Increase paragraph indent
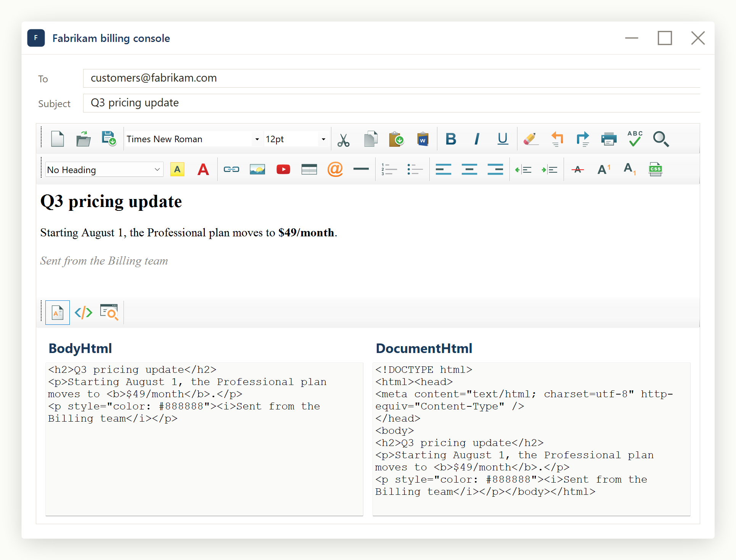 (x=549, y=170)
